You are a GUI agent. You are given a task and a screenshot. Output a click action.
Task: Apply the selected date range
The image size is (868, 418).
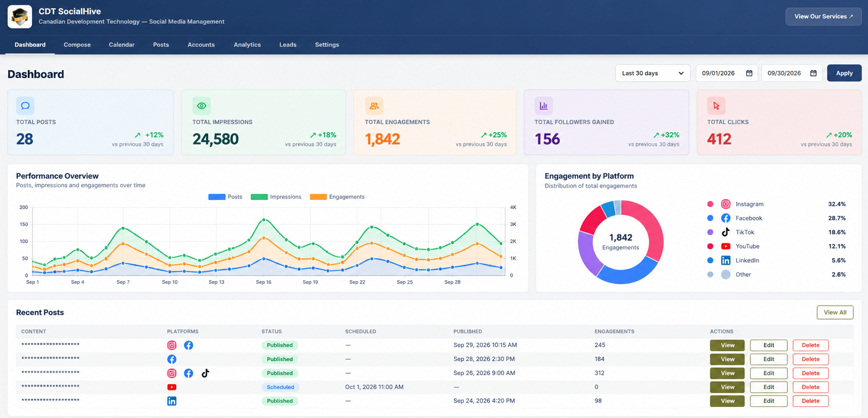(x=844, y=74)
